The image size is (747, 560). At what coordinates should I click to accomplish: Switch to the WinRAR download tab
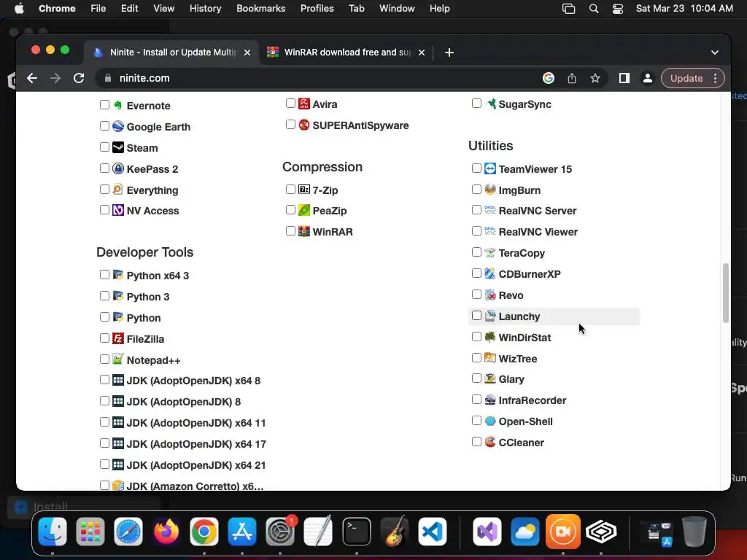click(347, 52)
